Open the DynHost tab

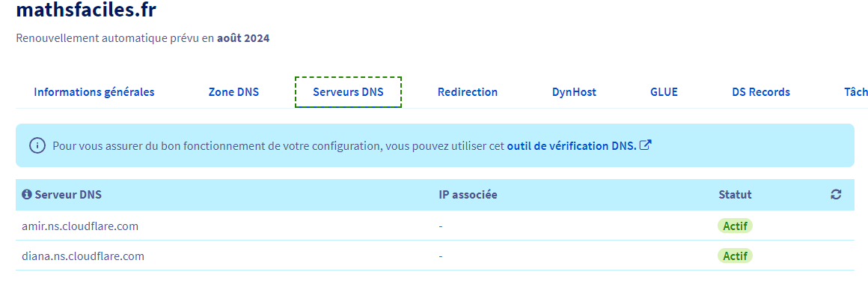574,92
